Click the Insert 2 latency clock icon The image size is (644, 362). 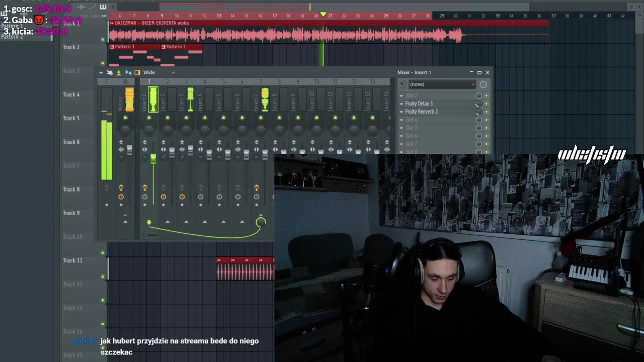[164, 197]
